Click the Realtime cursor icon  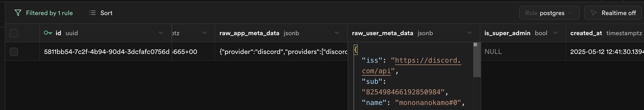point(594,13)
